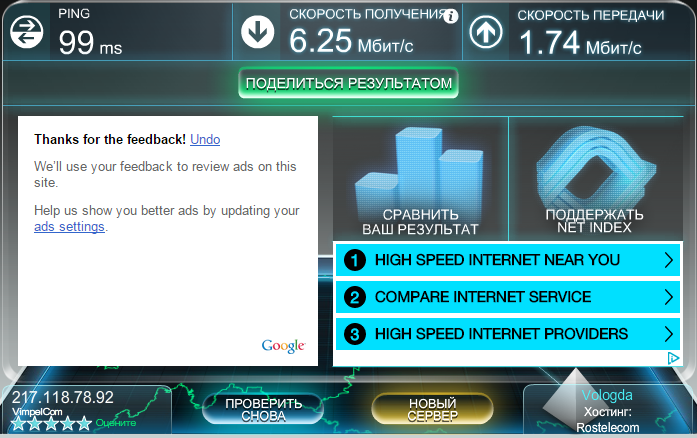
Task: Open the info icon beside download speed
Action: [x=451, y=17]
